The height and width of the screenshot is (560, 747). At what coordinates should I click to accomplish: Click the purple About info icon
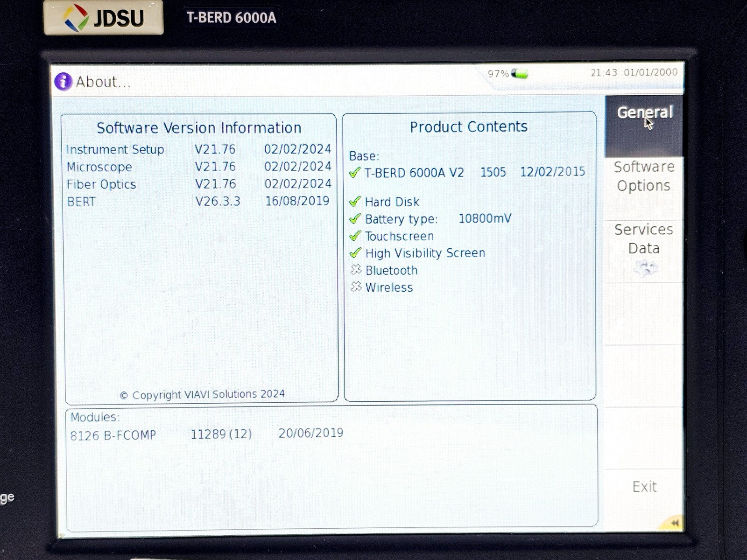(63, 82)
